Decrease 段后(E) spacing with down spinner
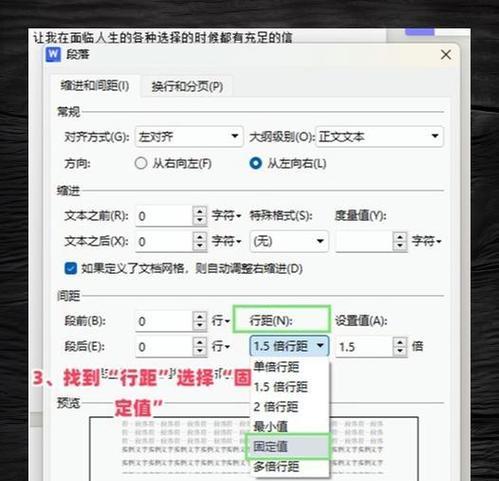This screenshot has height=481, width=499. click(200, 351)
